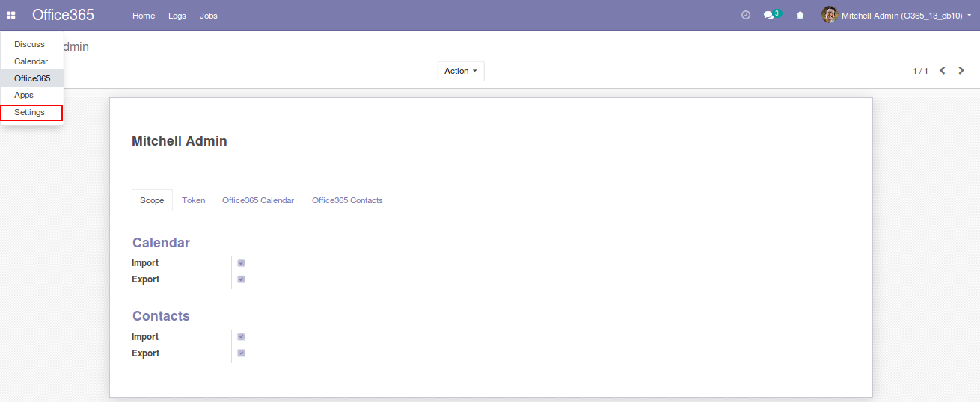Click the Calendar section heading

point(161,243)
